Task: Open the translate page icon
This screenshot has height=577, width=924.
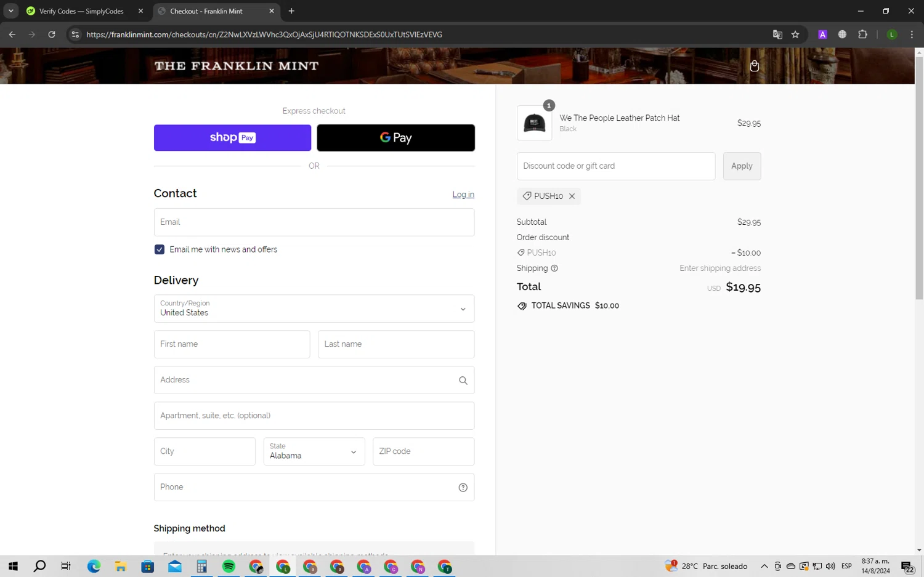Action: 777,34
